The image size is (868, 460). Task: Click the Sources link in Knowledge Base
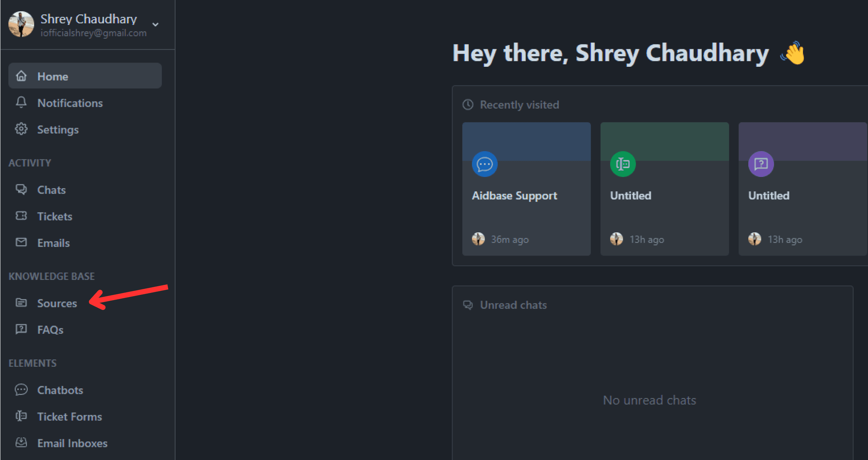tap(57, 303)
